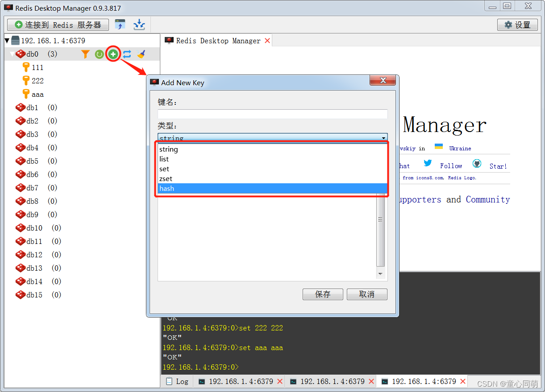Flush db0 with the broom icon
The height and width of the screenshot is (392, 545).
tap(141, 54)
